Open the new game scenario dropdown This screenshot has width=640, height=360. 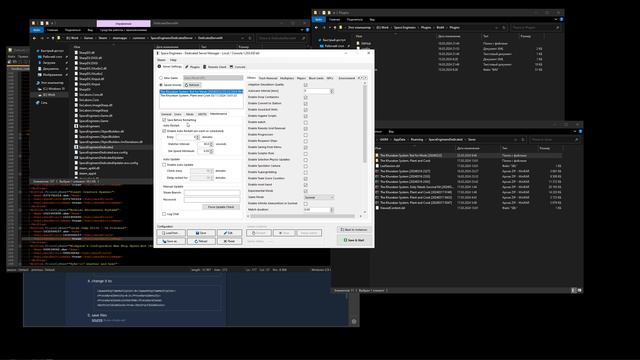click(212, 78)
